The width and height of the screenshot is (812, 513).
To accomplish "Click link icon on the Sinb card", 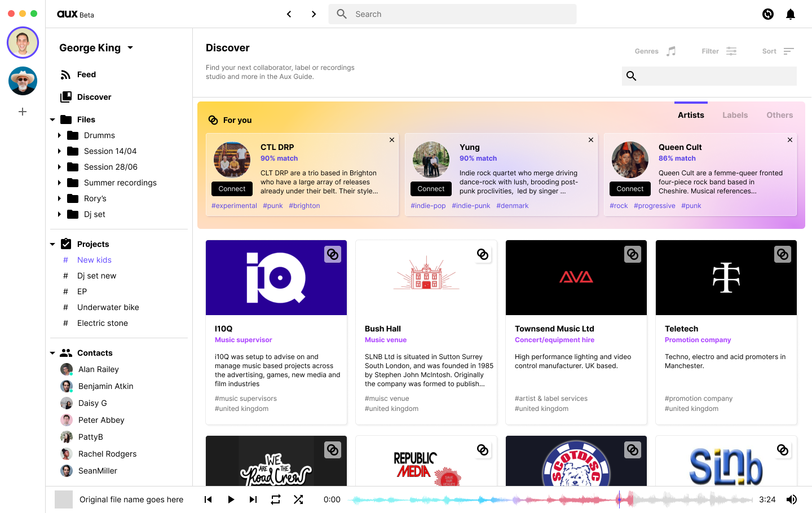I will tap(783, 450).
